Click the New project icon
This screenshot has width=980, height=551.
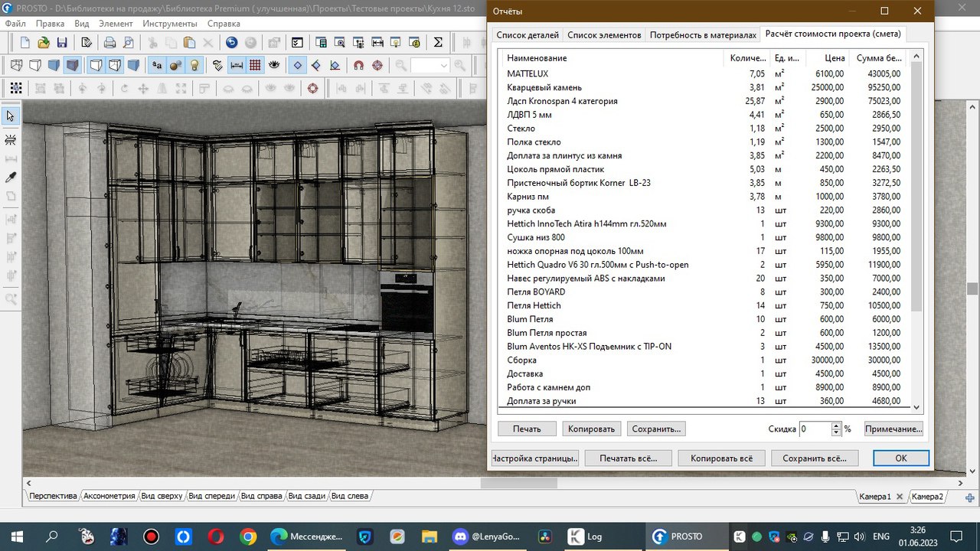(24, 43)
